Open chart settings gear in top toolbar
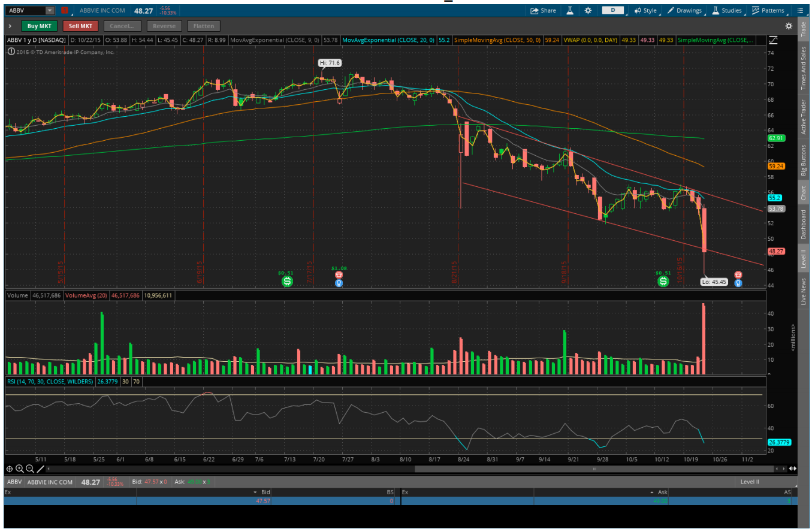 click(x=588, y=10)
